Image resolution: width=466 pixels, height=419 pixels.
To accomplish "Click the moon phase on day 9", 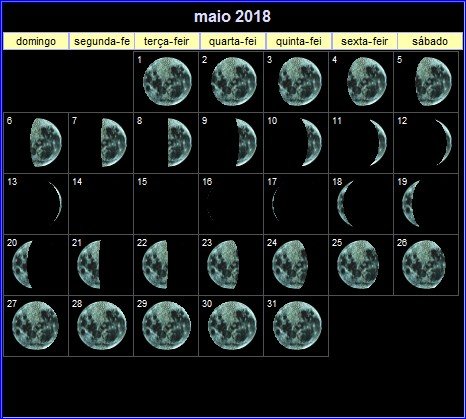I will click(247, 143).
